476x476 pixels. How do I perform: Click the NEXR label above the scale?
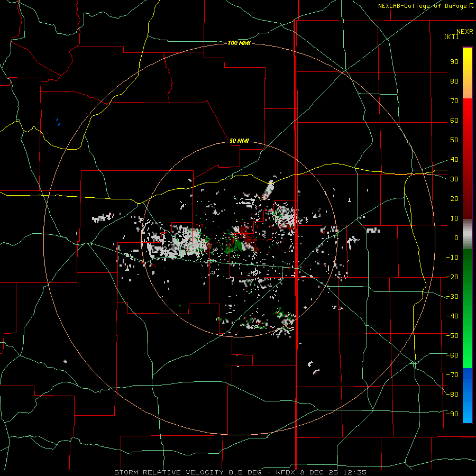[464, 32]
